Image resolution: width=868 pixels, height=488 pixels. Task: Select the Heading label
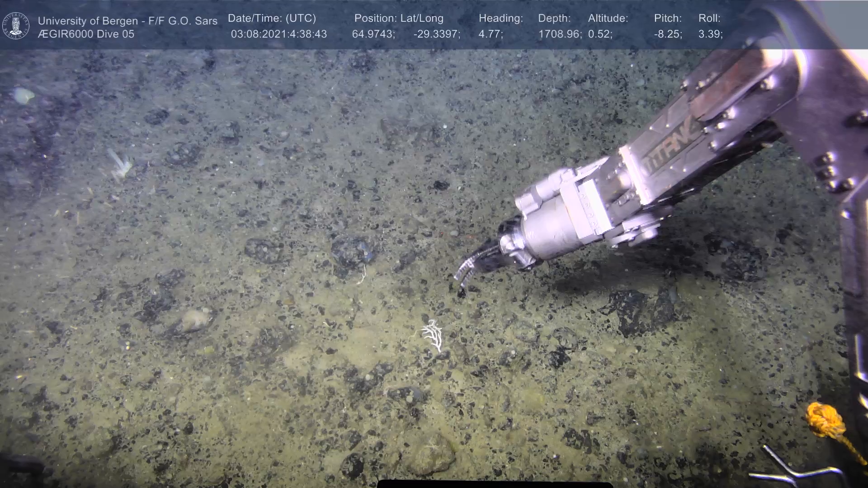tap(500, 19)
